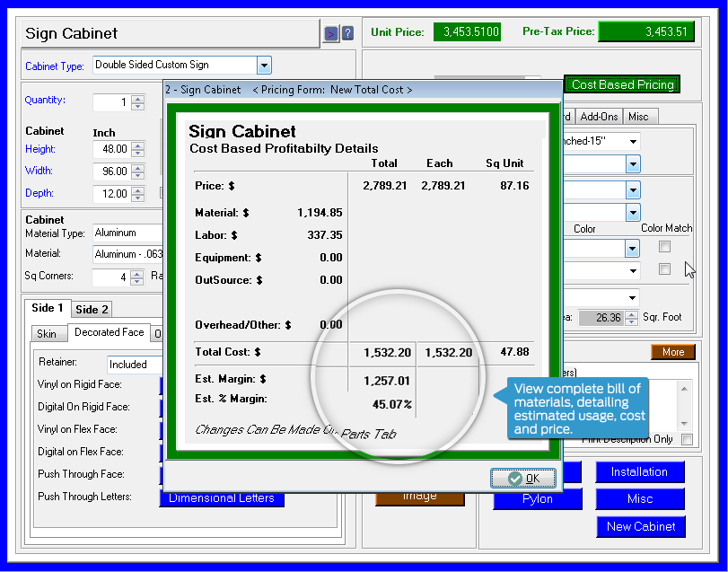
Task: Switch to the Side 2 tab
Action: [x=92, y=310]
